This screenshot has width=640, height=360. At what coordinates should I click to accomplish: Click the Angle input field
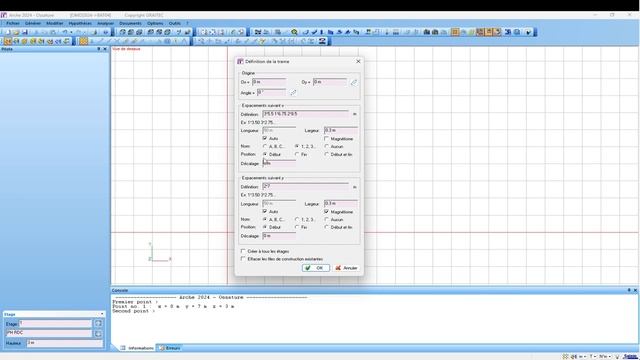[271, 93]
